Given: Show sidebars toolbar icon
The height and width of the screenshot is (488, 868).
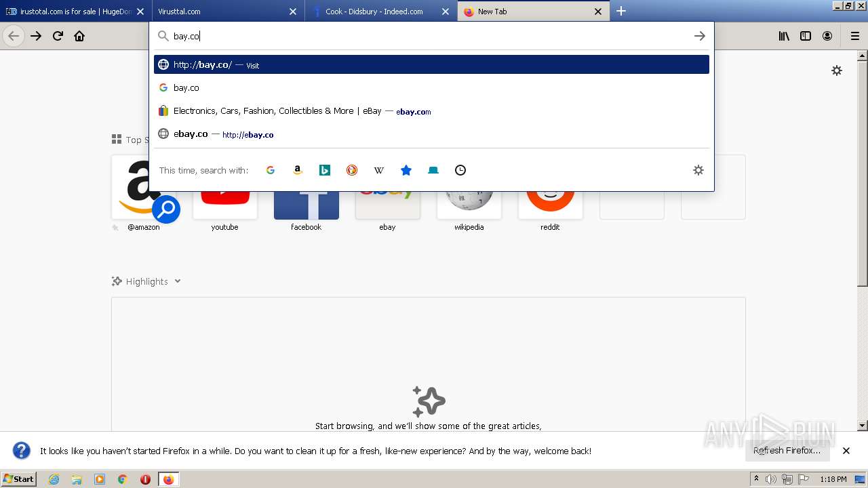Looking at the screenshot, I should click(806, 36).
